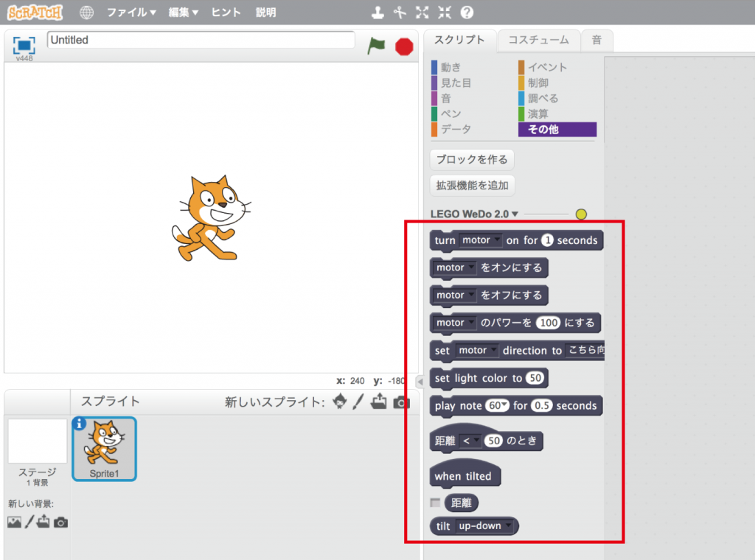The width and height of the screenshot is (755, 560).
Task: Click the green flag to start
Action: click(x=377, y=46)
